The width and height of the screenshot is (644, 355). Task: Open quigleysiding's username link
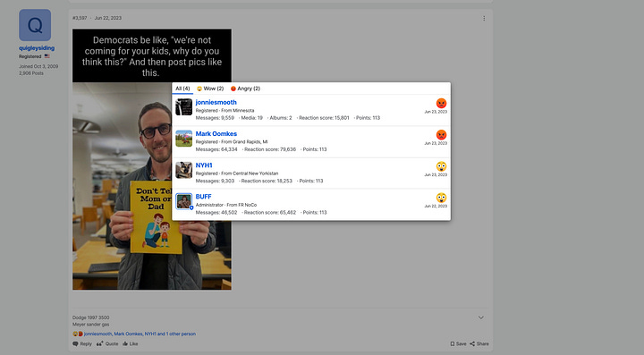click(37, 48)
